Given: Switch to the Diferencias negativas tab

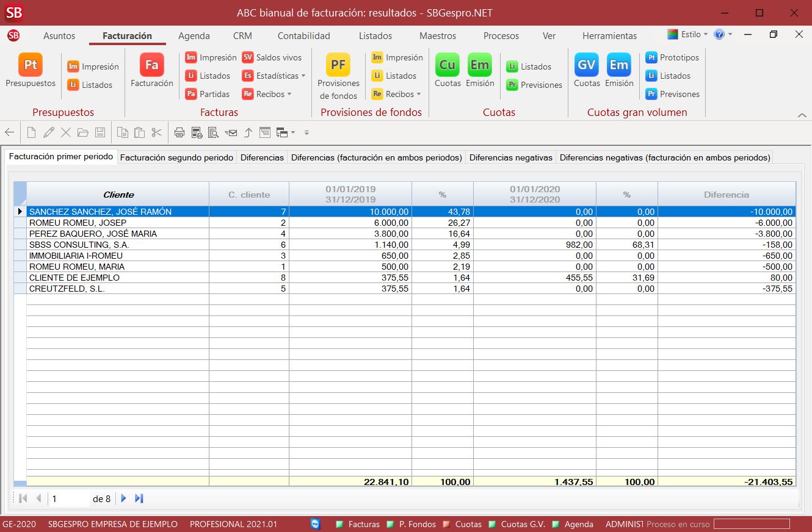Looking at the screenshot, I should (510, 157).
